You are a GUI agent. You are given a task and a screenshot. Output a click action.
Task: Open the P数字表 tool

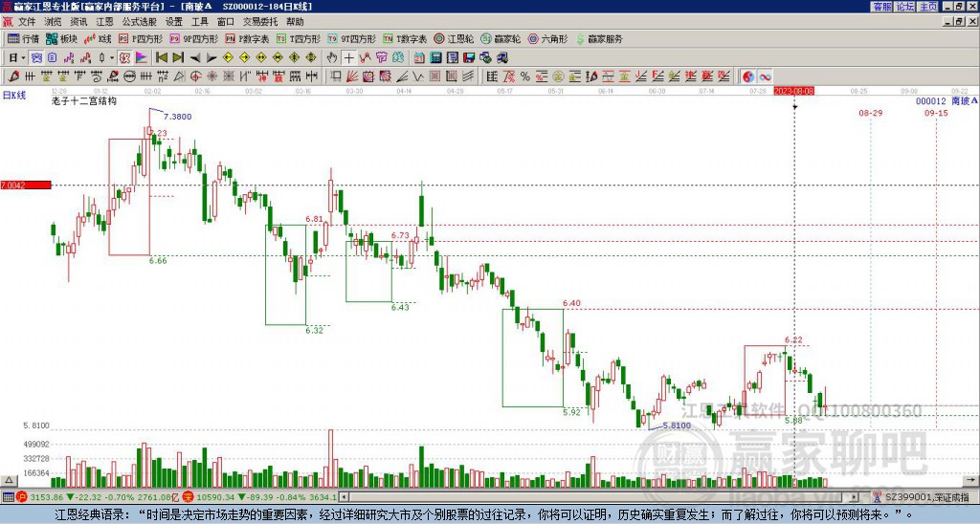tap(247, 38)
